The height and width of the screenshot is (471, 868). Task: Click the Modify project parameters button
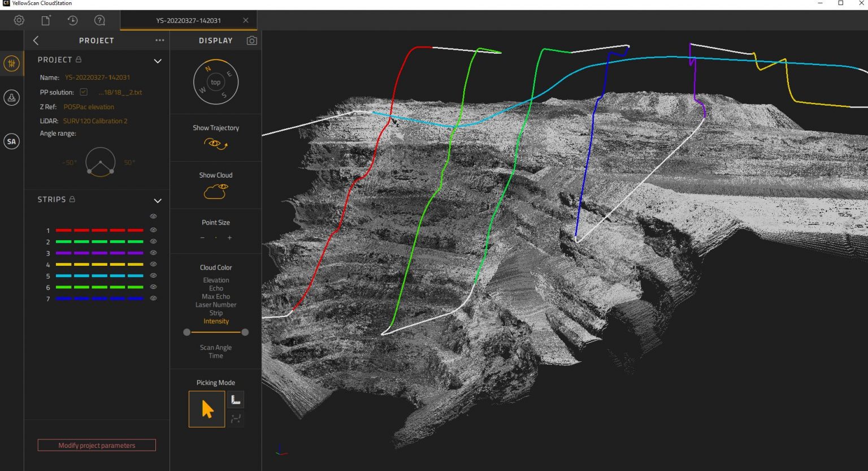click(96, 445)
